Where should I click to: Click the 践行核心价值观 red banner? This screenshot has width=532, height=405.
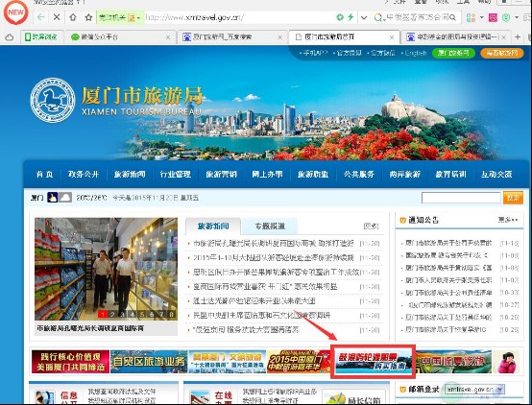70,362
